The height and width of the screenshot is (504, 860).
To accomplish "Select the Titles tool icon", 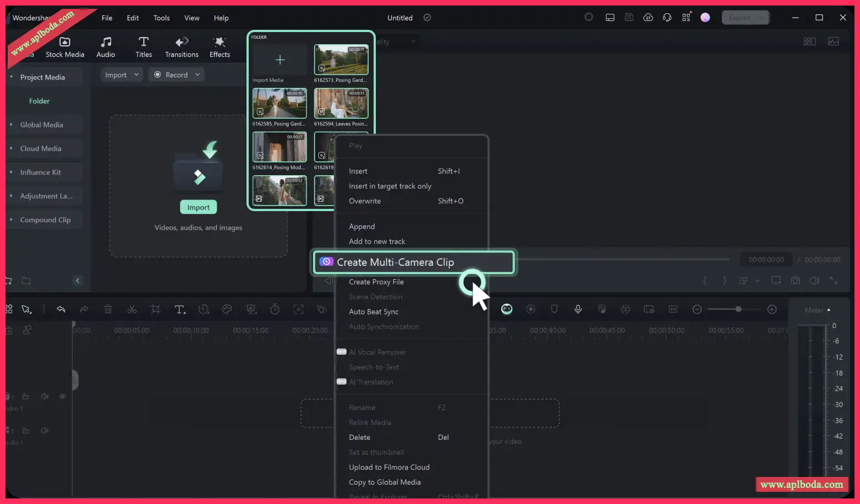I will [x=144, y=47].
